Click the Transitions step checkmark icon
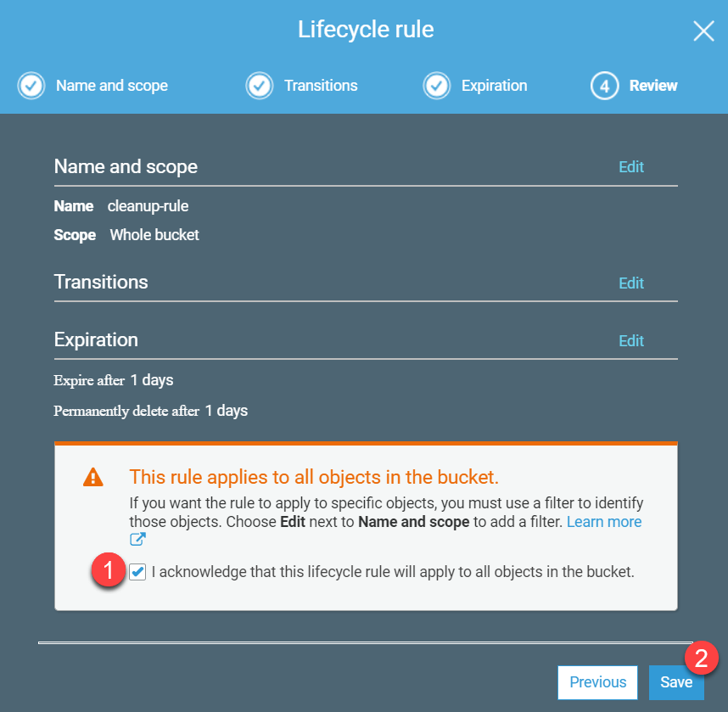 coord(259,86)
